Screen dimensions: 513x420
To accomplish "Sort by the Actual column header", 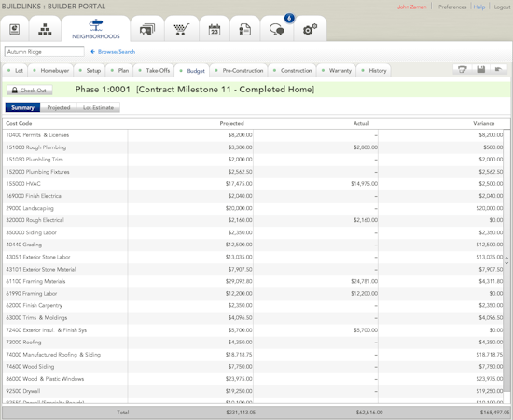I will pyautogui.click(x=361, y=123).
